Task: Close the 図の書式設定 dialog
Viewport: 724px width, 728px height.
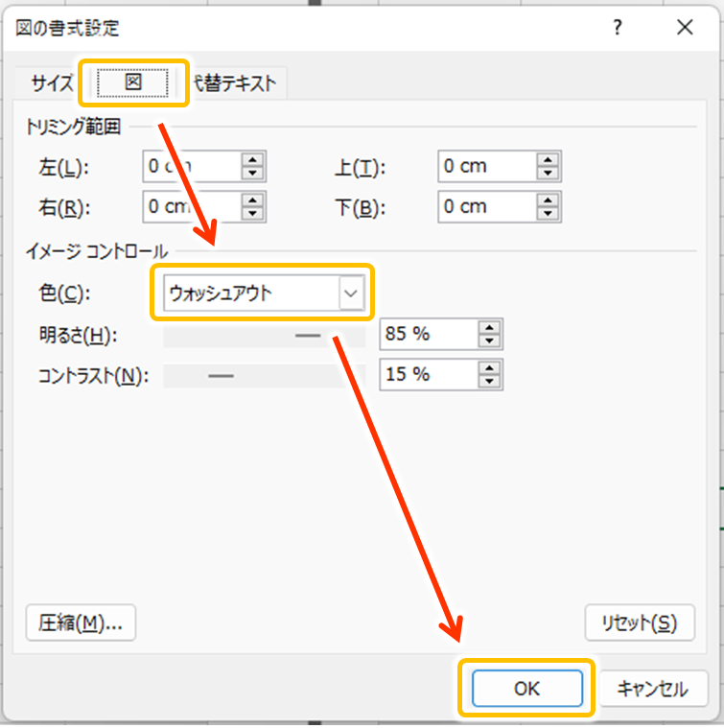Action: click(x=685, y=28)
